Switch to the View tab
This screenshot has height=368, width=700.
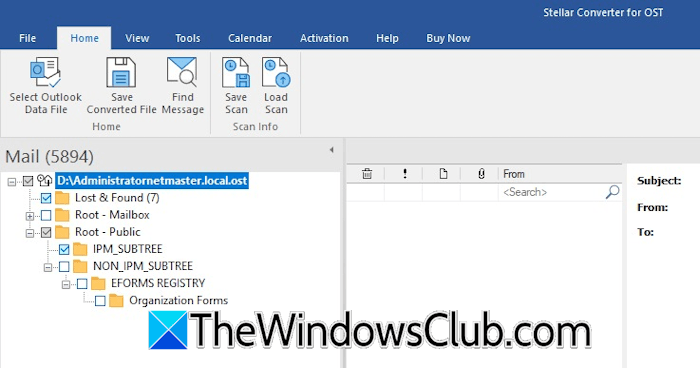(137, 38)
